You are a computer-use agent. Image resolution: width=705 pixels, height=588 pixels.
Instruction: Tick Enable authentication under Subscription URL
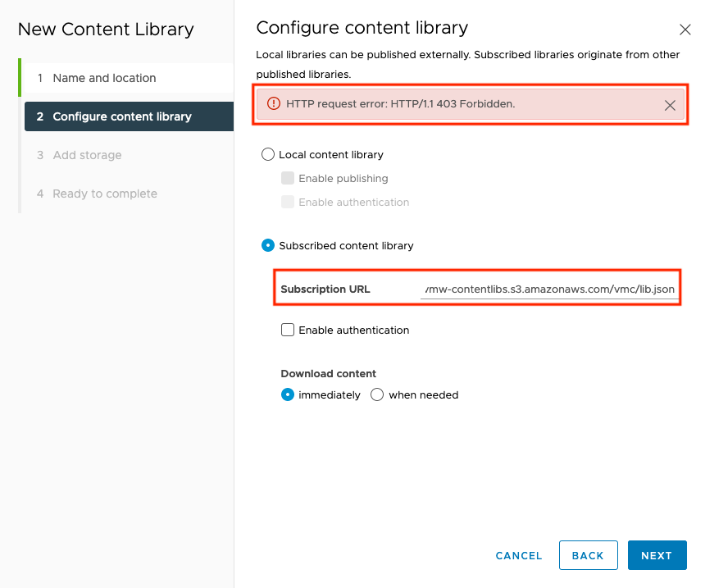pyautogui.click(x=288, y=330)
